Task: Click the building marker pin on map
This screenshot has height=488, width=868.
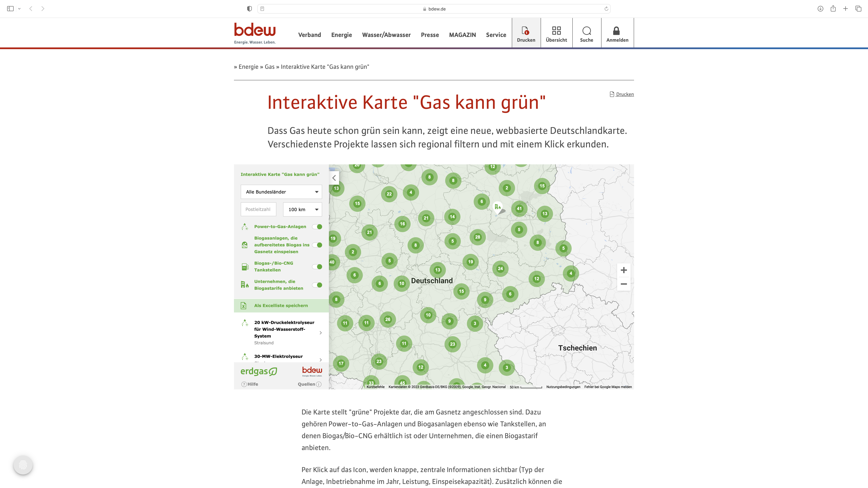Action: 498,207
